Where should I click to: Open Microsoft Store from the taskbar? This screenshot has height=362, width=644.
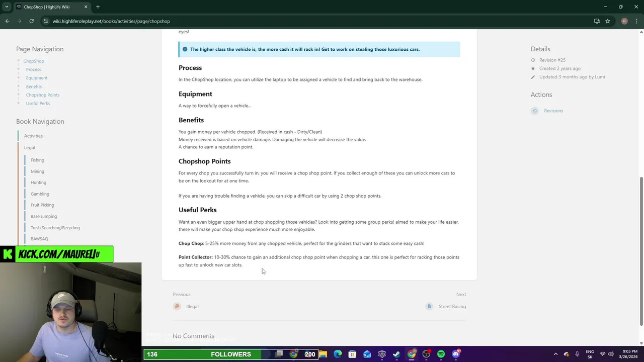coord(353,354)
